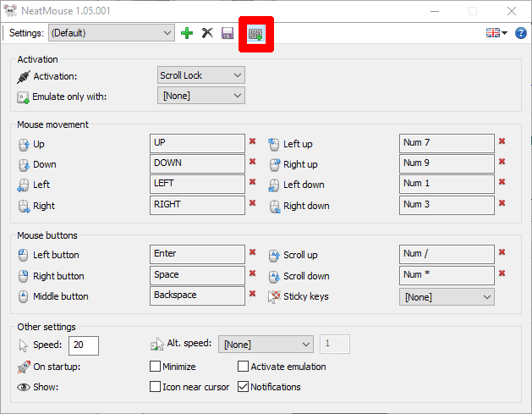Click the delete settings X icon
This screenshot has width=532, height=414.
coord(207,33)
